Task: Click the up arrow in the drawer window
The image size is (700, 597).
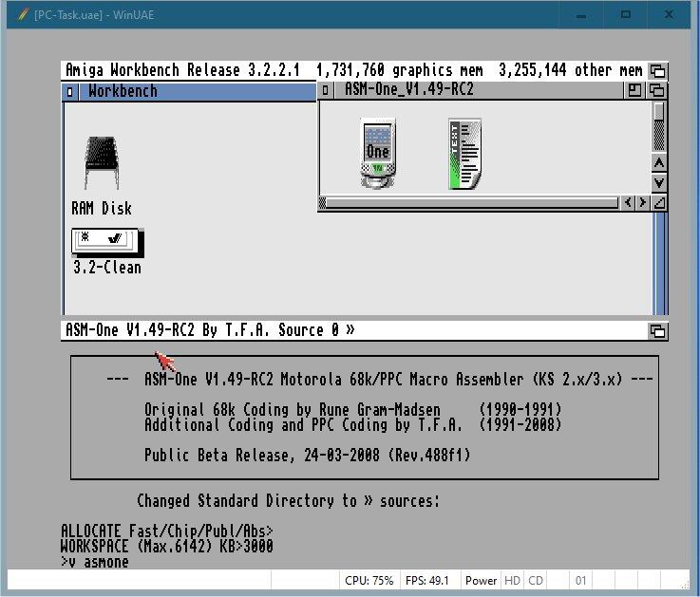Action: 659,163
